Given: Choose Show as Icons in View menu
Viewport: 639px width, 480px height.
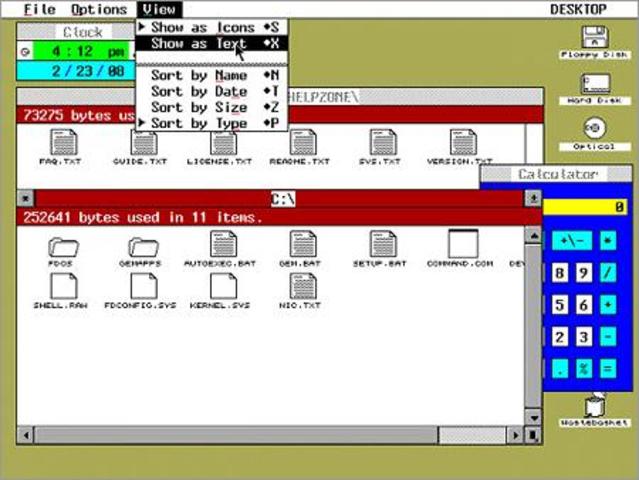Looking at the screenshot, I should point(212,27).
